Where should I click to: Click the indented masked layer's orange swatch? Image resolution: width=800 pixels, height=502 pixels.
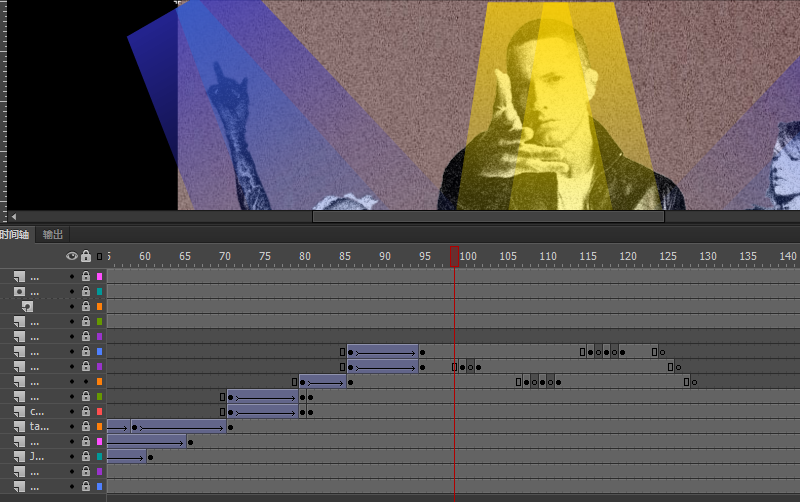[x=99, y=307]
